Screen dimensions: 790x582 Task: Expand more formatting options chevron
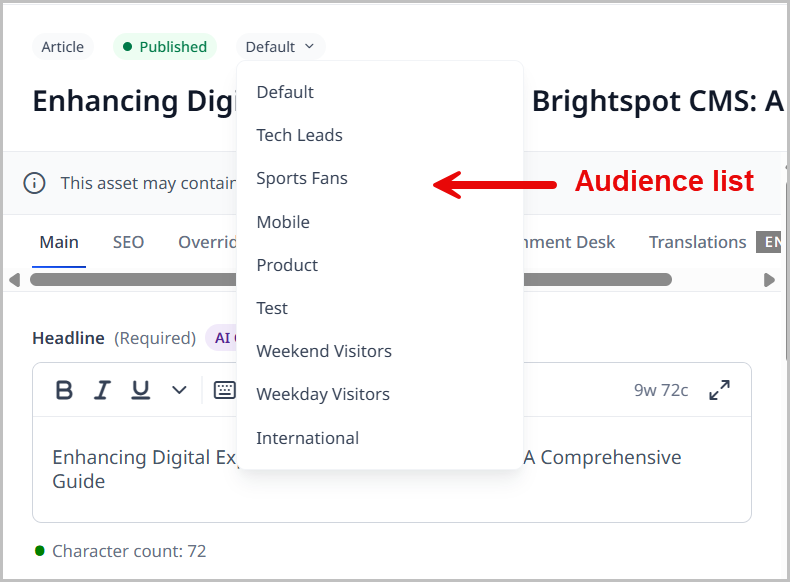click(x=179, y=390)
